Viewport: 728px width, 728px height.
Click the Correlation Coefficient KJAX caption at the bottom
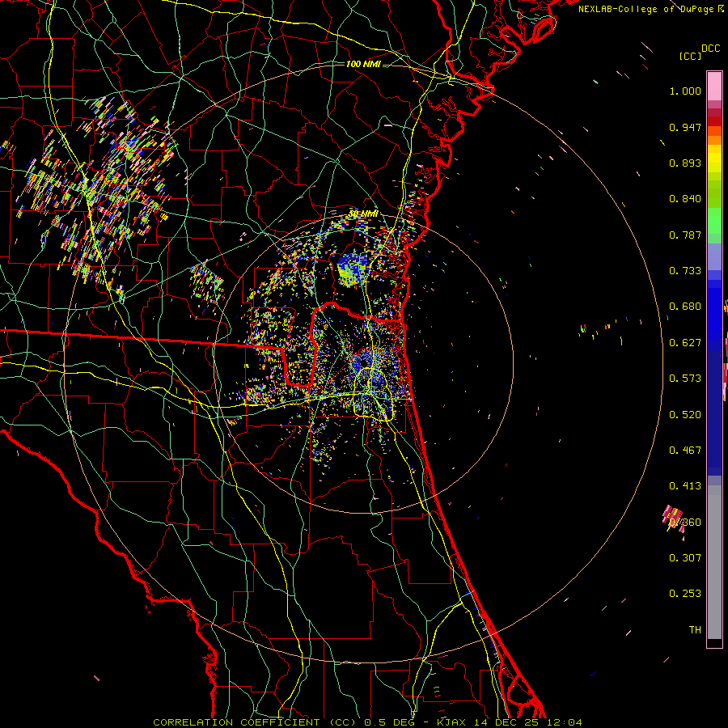[367, 722]
